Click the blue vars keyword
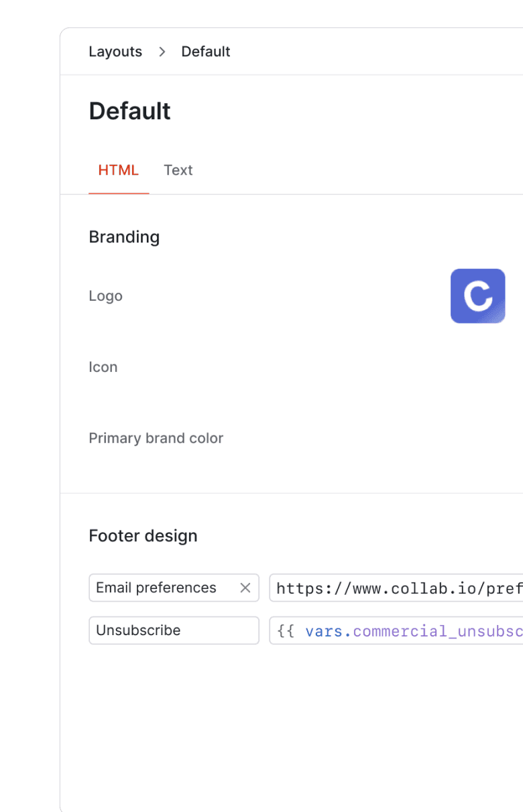The image size is (523, 812). [x=325, y=631]
